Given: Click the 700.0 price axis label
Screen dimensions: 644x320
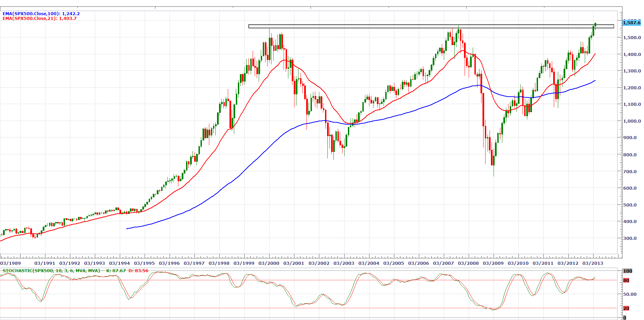Looking at the screenshot, I should click(x=630, y=171).
